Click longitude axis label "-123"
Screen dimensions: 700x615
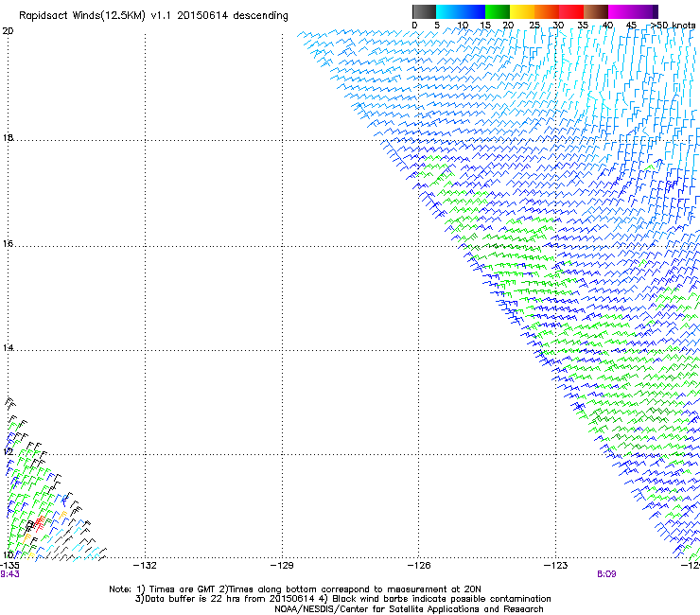[556, 566]
